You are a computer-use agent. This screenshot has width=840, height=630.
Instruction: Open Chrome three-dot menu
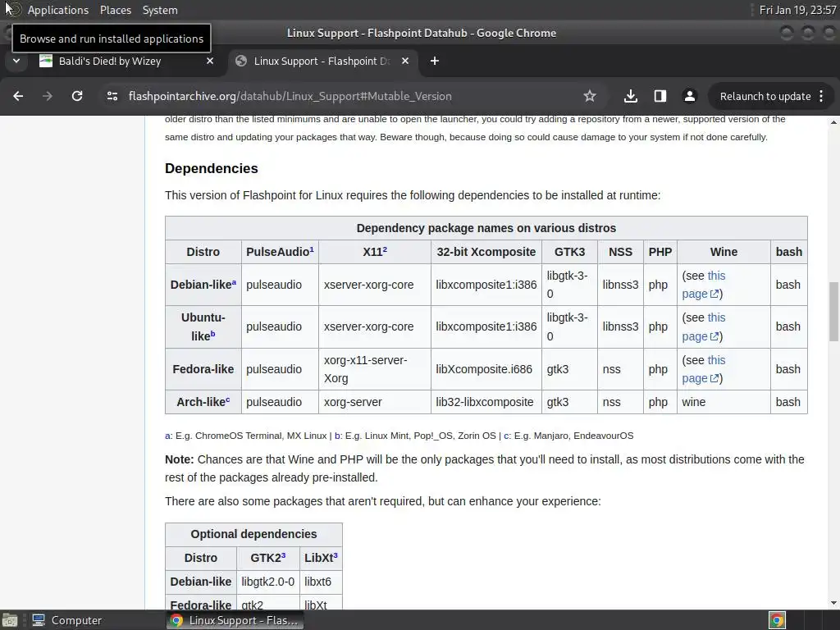821,96
